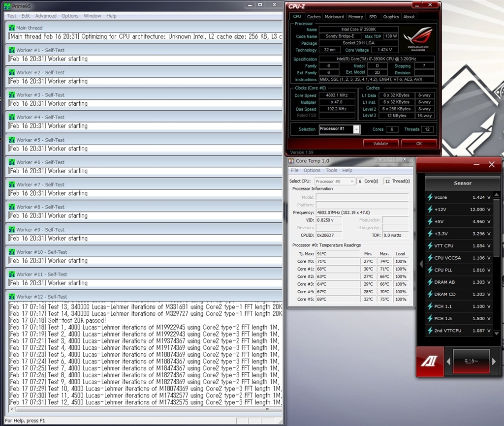The image size is (504, 426).
Task: Collapse the sensor panel with the left-edge arrow
Action: coord(421,264)
